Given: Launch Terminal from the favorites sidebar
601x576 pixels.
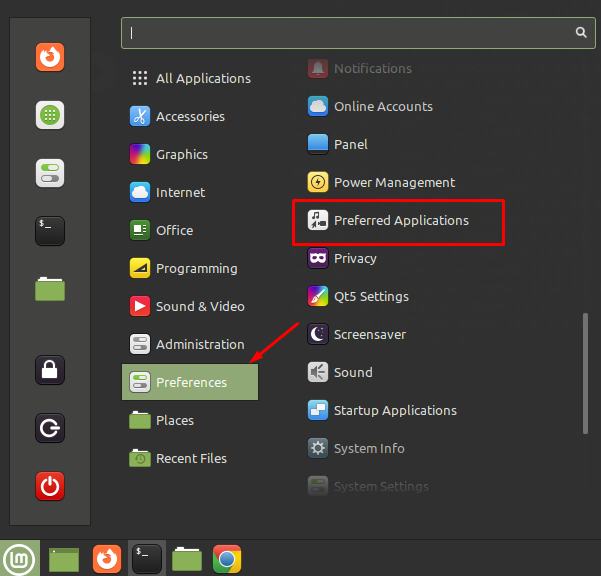Looking at the screenshot, I should click(50, 231).
